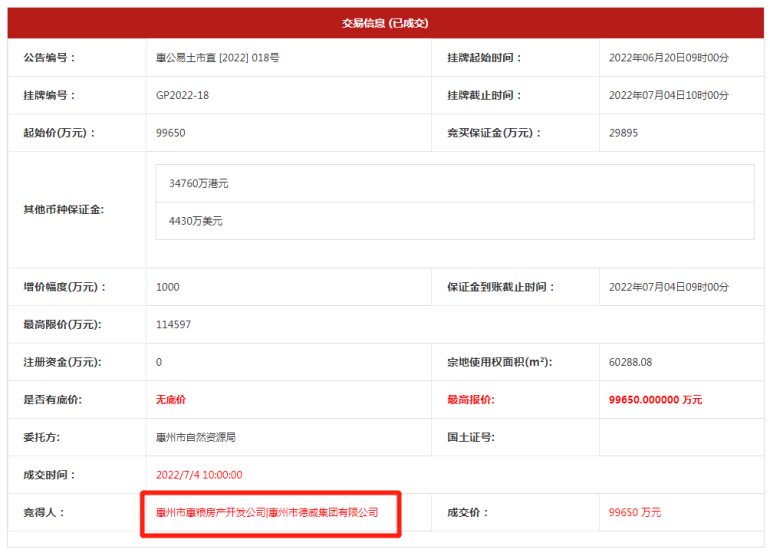
Task: Select the 4430万美元 deposit row
Action: [455, 221]
